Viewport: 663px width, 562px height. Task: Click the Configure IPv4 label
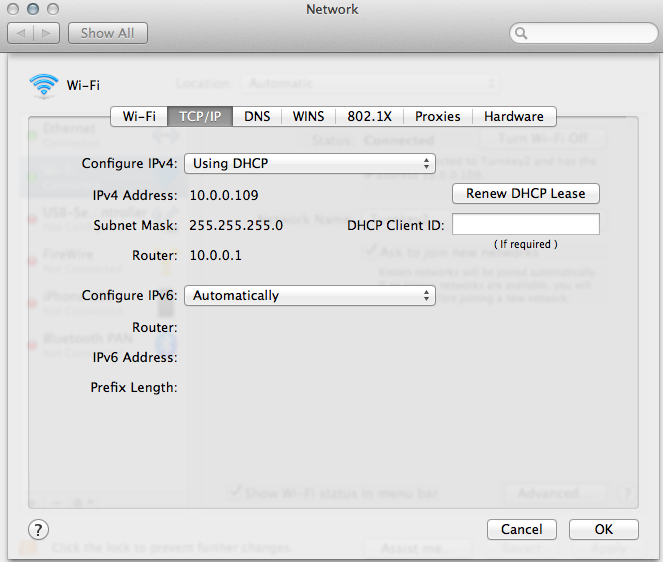(129, 164)
